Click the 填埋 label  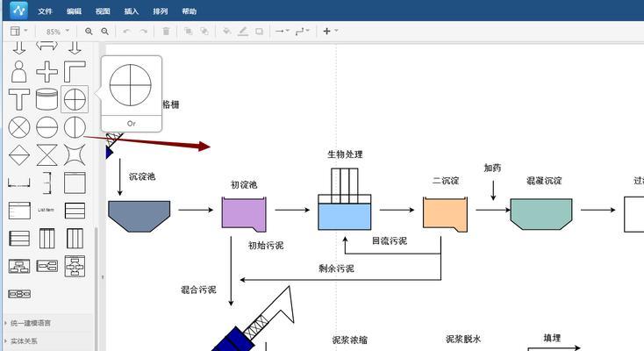[552, 338]
